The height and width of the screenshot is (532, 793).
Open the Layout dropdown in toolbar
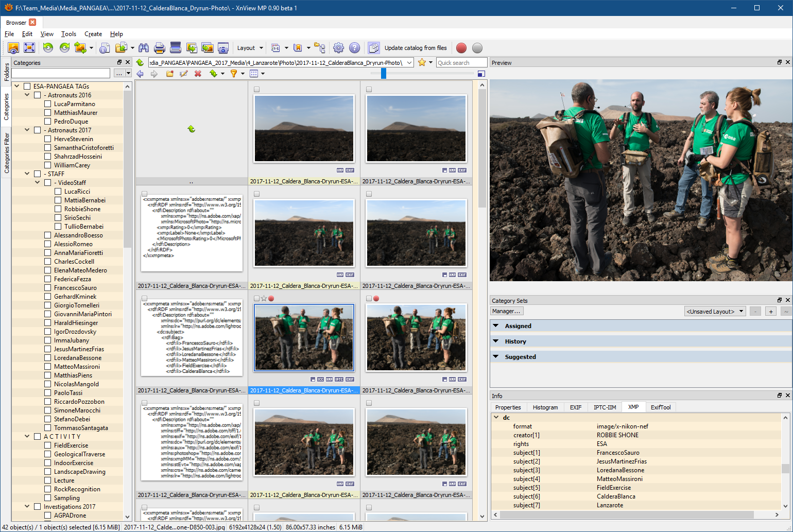(x=250, y=48)
